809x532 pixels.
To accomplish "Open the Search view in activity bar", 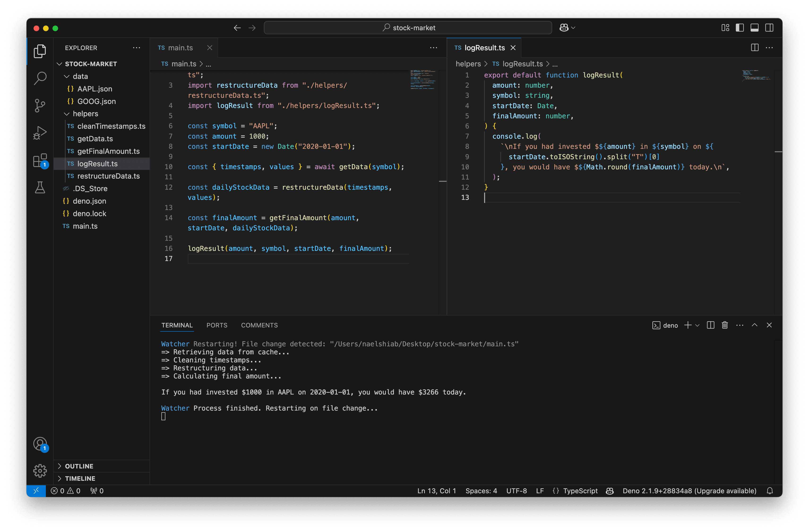I will click(40, 78).
